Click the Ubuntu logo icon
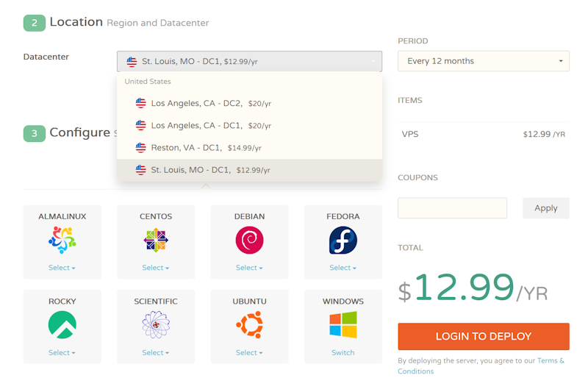This screenshot has height=378, width=588. tap(249, 324)
